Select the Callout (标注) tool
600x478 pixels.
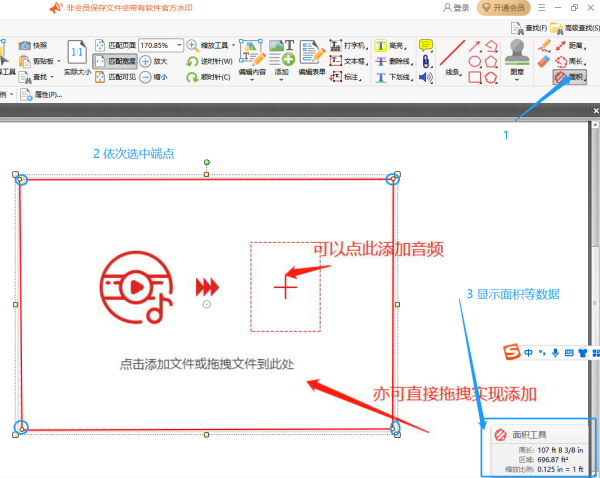[x=346, y=77]
